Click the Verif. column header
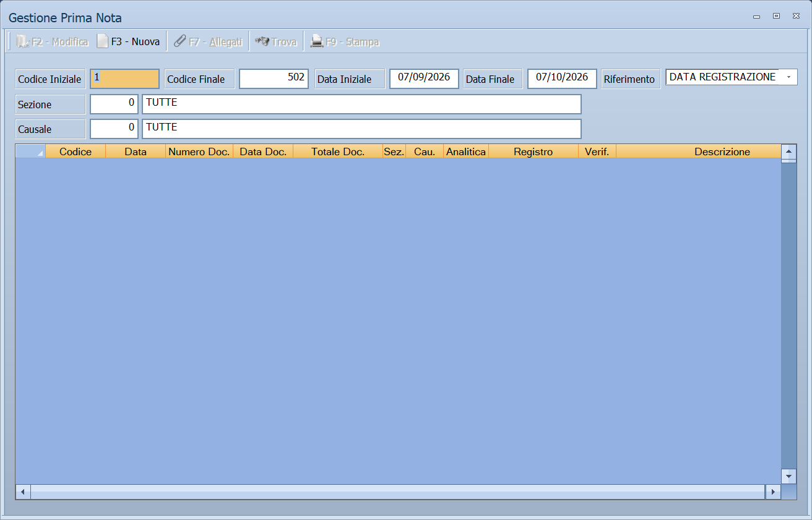 (x=597, y=151)
